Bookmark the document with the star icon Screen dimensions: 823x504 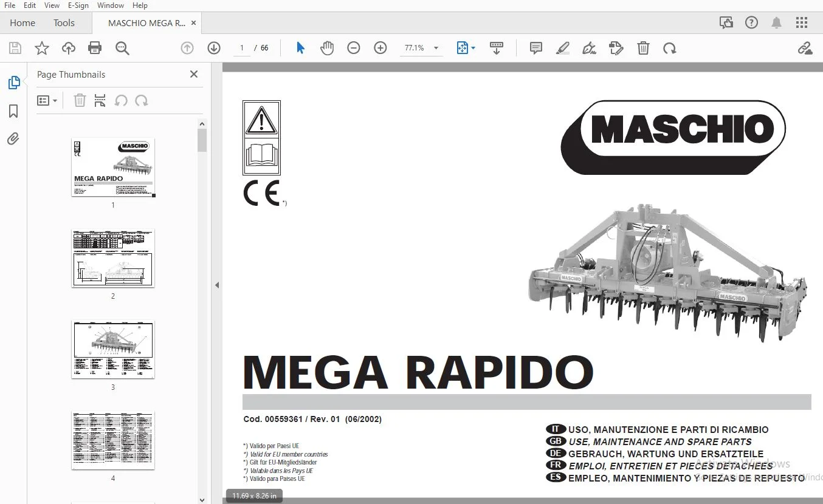pyautogui.click(x=42, y=48)
